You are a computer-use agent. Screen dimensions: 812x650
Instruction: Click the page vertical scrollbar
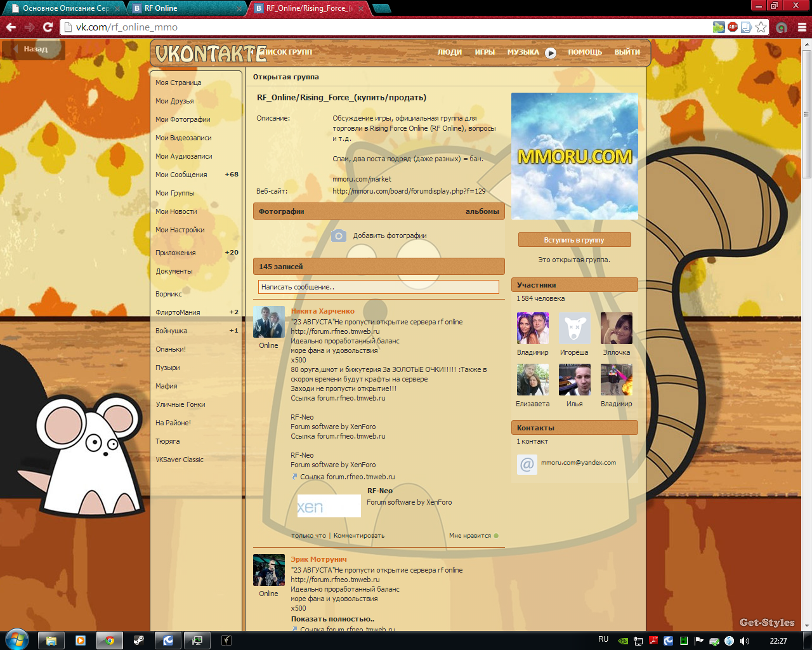click(x=807, y=114)
